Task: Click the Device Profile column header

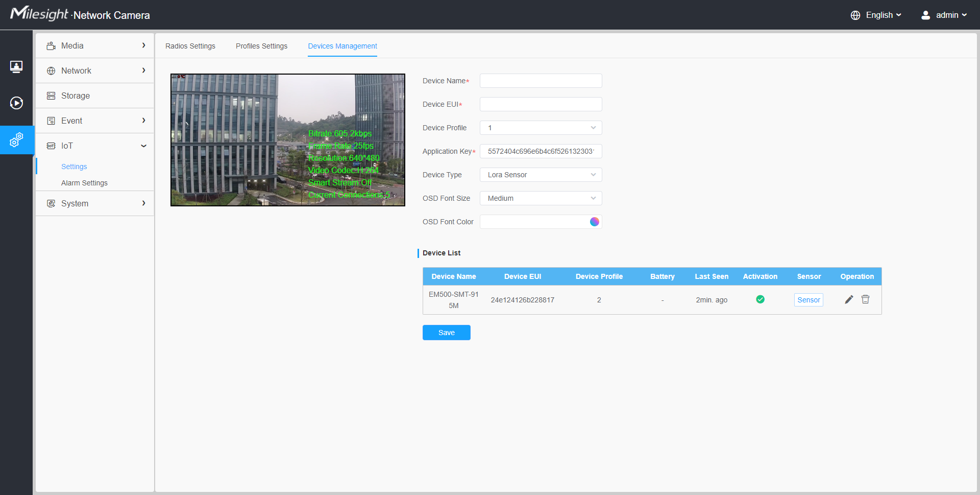Action: 599,276
